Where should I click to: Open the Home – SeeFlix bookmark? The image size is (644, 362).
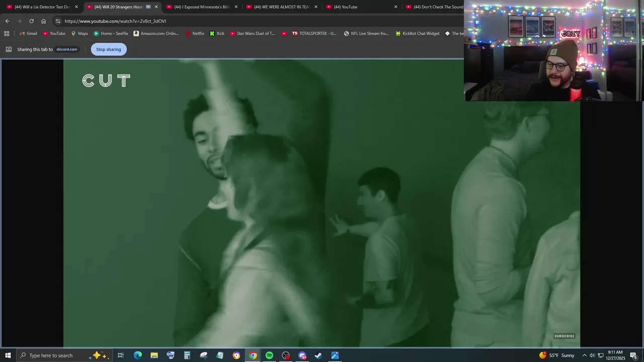click(111, 34)
